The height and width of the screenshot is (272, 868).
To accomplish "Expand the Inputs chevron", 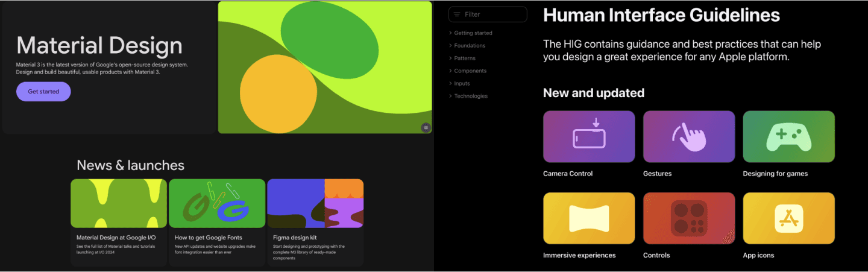I will pyautogui.click(x=450, y=84).
